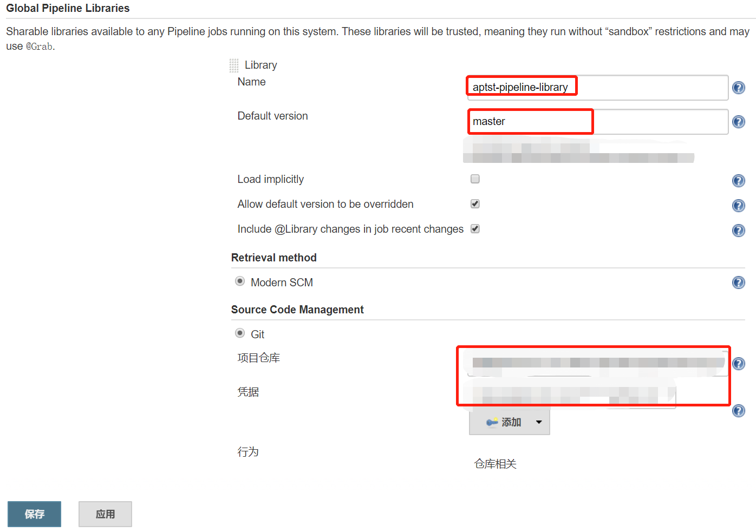The image size is (756, 532).
Task: Click the 仓库相关 behaviour text
Action: tap(496, 464)
